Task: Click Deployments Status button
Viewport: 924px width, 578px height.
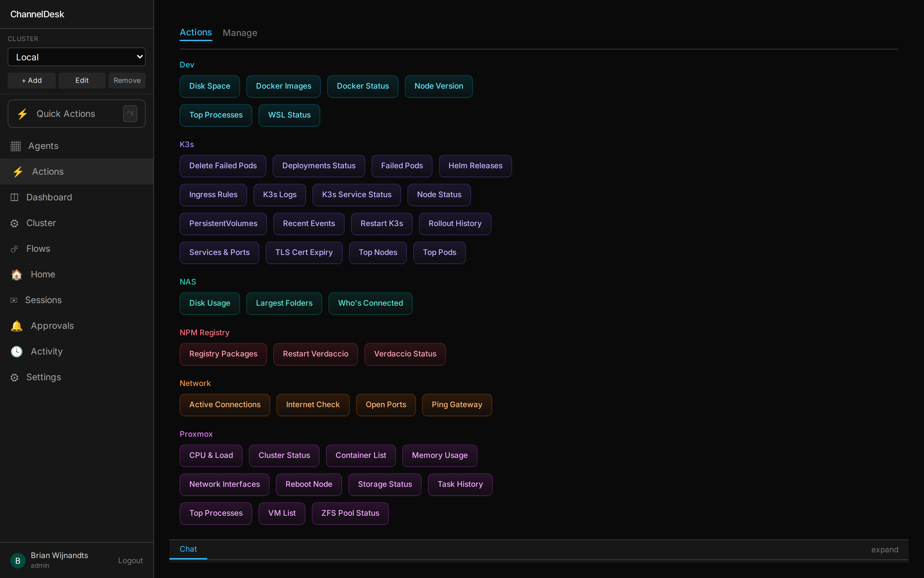Action: tap(319, 166)
